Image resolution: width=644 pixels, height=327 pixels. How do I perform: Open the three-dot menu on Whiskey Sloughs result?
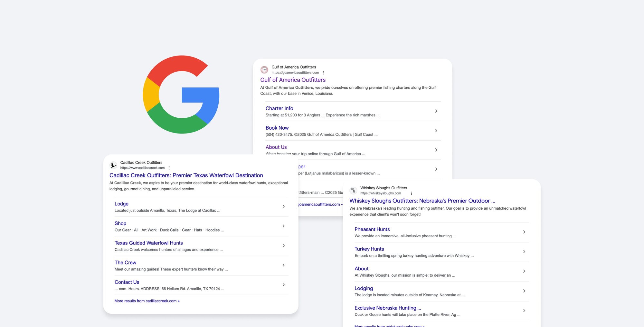pyautogui.click(x=411, y=193)
